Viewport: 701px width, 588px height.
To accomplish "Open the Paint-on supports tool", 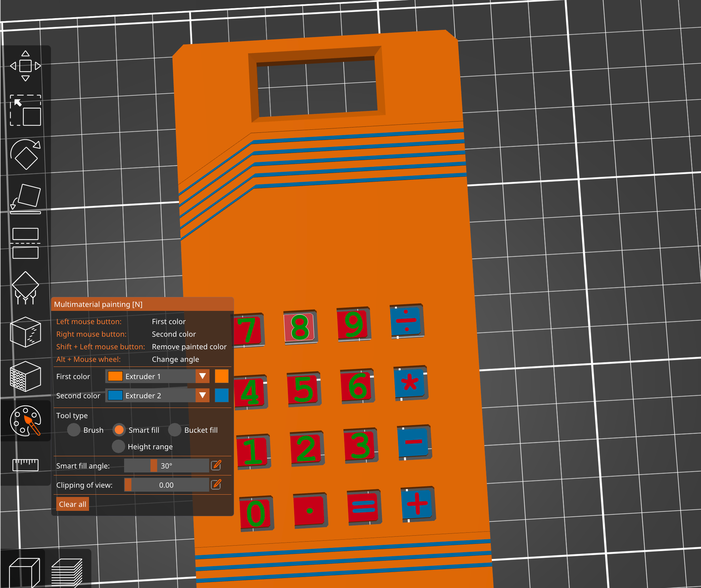I will [x=25, y=287].
